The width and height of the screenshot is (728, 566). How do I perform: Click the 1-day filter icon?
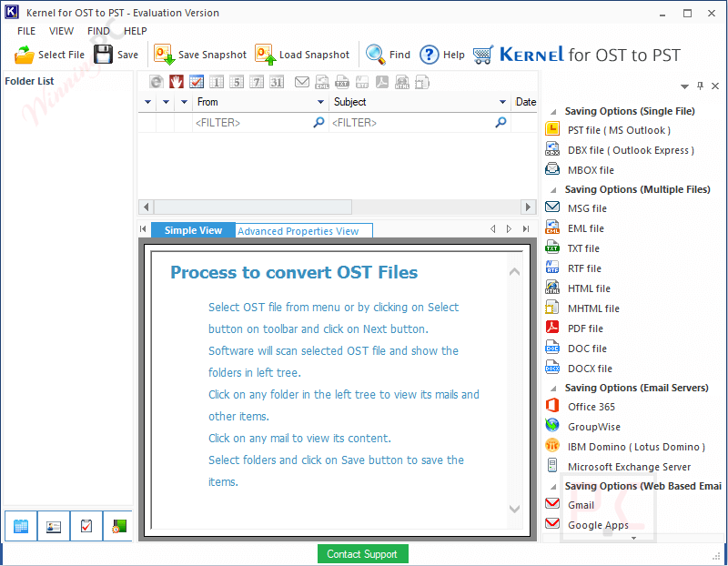pos(217,82)
